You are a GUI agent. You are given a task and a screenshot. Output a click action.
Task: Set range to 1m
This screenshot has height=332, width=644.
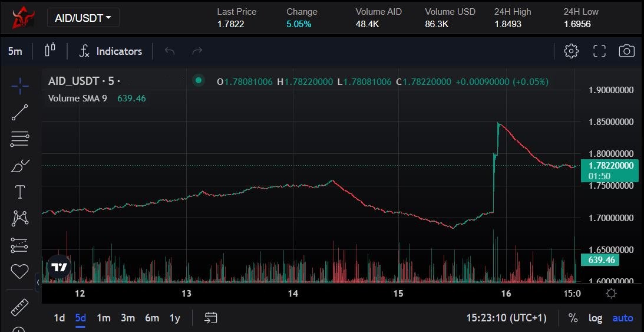click(x=104, y=318)
